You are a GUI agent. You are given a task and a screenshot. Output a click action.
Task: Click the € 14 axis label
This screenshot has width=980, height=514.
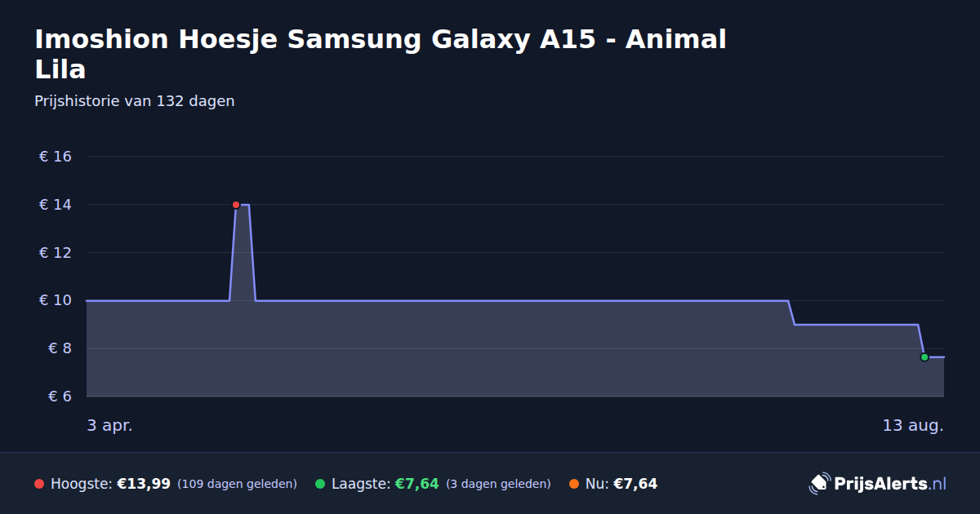coord(56,205)
